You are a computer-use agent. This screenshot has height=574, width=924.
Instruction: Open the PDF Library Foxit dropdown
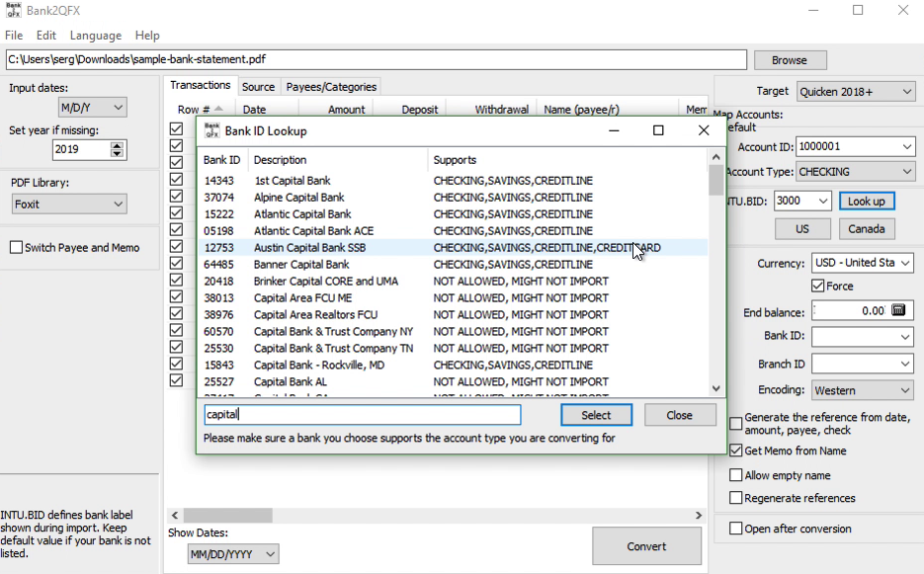pos(69,204)
